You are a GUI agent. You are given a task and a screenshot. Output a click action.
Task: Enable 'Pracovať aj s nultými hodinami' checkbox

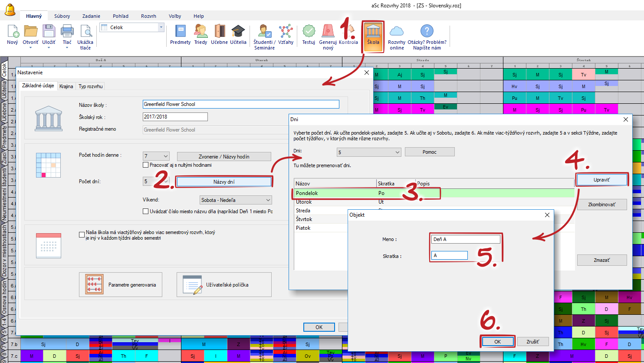point(146,165)
